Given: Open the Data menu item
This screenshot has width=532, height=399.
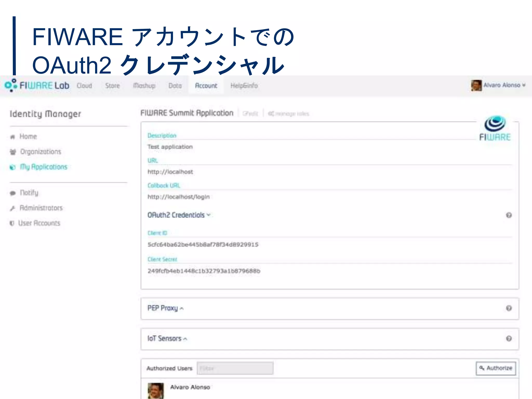Looking at the screenshot, I should pyautogui.click(x=175, y=85).
